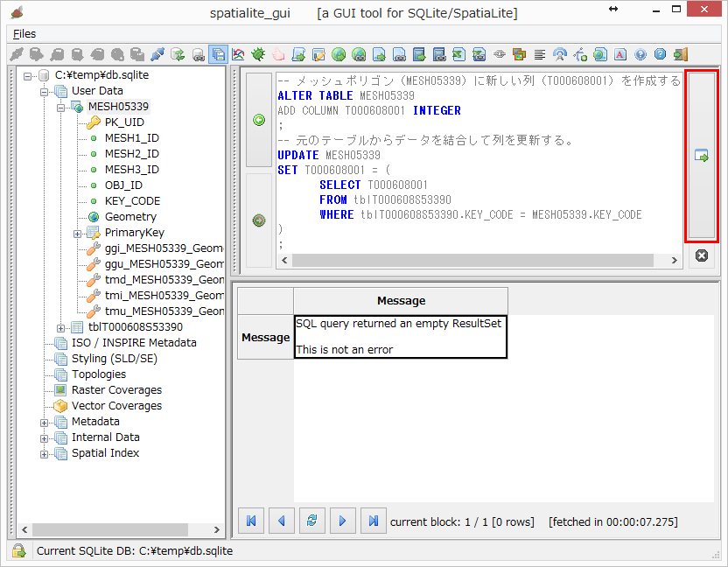
Task: Import an XLS spreadsheet
Action: (459, 53)
